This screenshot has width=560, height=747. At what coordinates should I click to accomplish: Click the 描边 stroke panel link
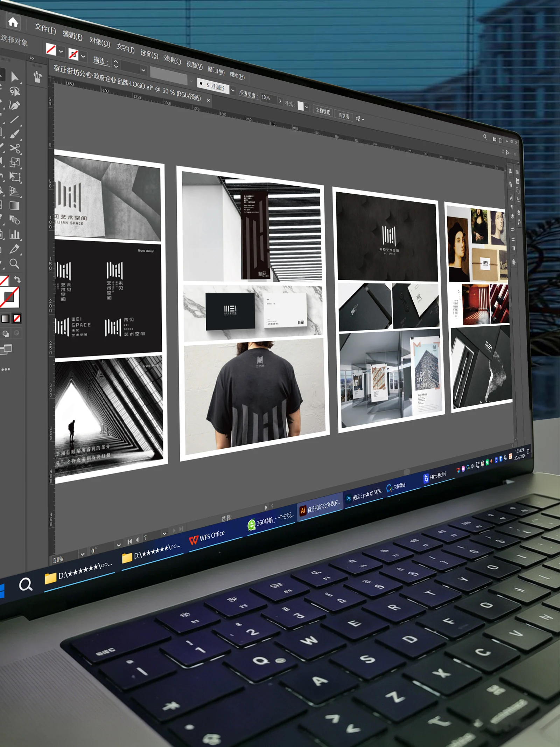pos(101,61)
